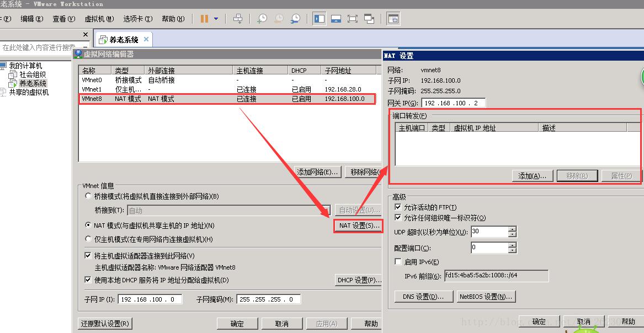Image resolution: width=644 pixels, height=333 pixels.
Task: Click the 网关 IP field in NAT settings
Action: coord(454,103)
